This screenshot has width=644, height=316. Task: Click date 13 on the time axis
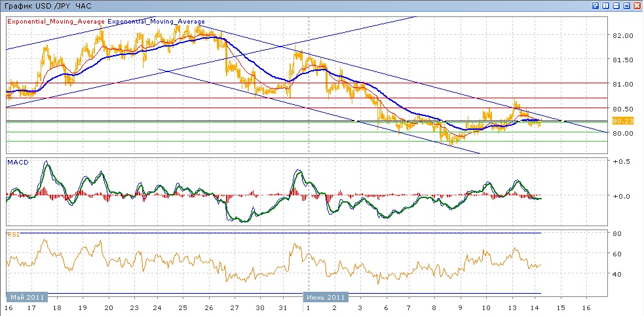coord(512,307)
